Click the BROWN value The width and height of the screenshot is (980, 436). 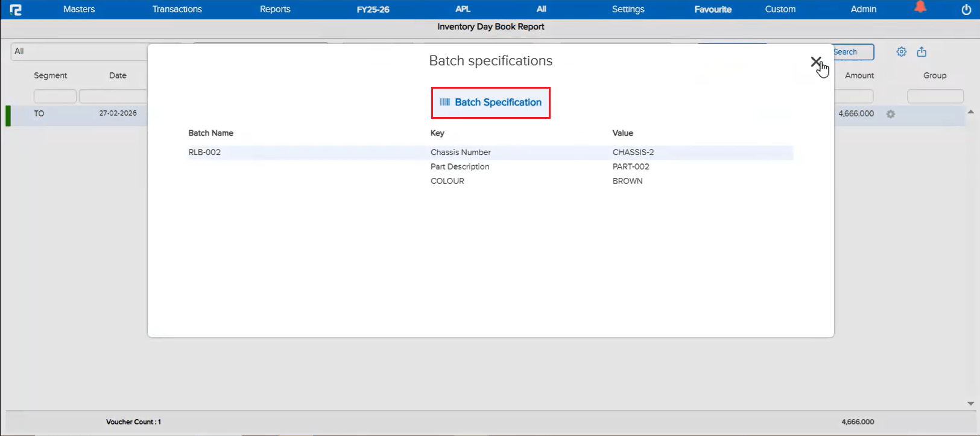tap(627, 181)
